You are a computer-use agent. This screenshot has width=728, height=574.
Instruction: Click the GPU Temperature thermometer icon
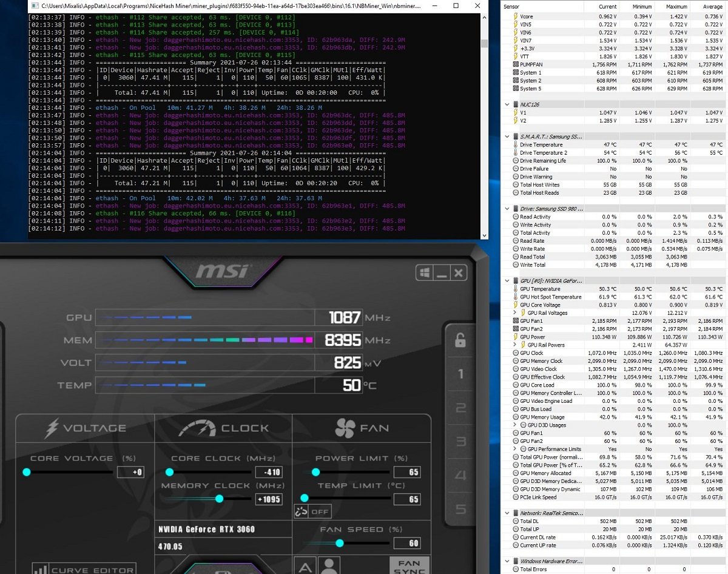tap(516, 289)
